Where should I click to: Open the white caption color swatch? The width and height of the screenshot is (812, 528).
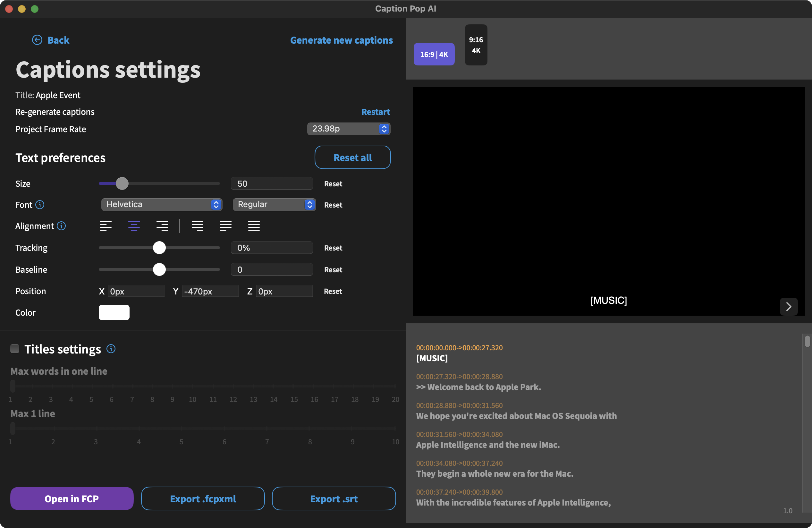pyautogui.click(x=114, y=312)
